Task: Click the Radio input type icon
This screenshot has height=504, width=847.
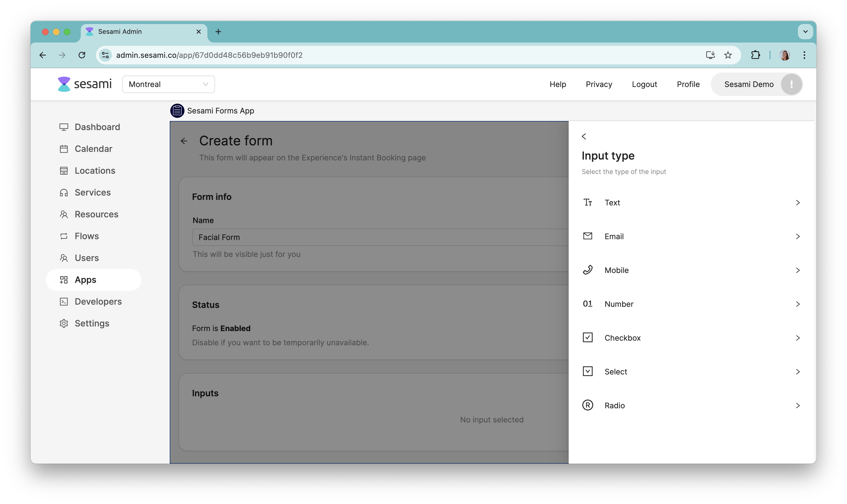Action: [x=587, y=405]
